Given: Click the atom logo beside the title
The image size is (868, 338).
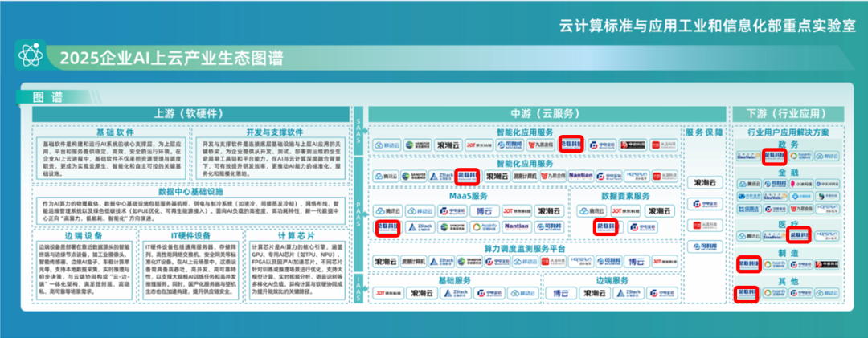Looking at the screenshot, I should pos(30,55).
